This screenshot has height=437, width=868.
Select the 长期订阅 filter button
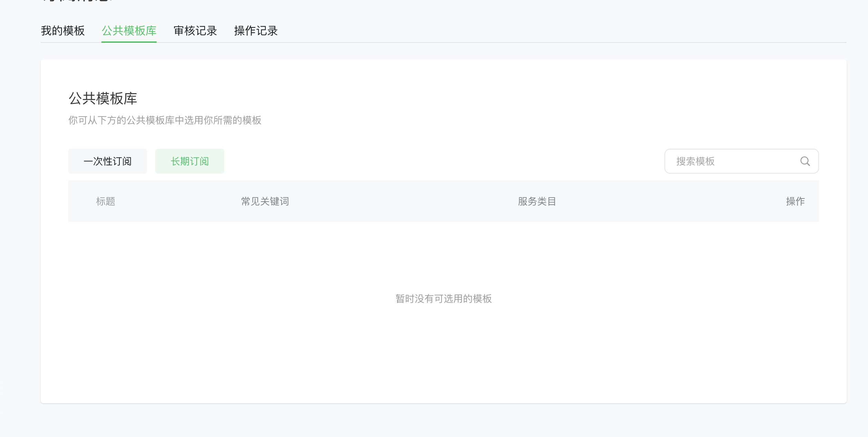(189, 161)
